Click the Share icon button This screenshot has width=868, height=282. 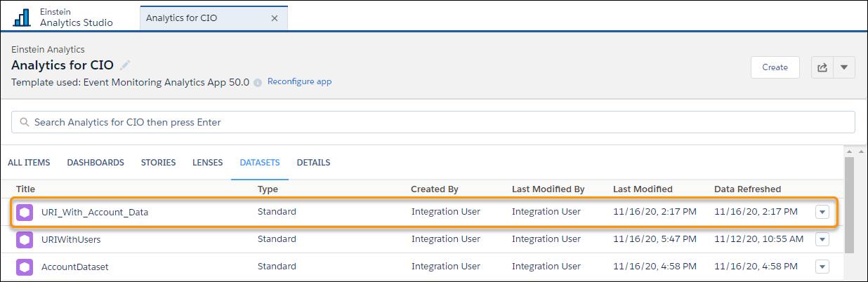822,67
